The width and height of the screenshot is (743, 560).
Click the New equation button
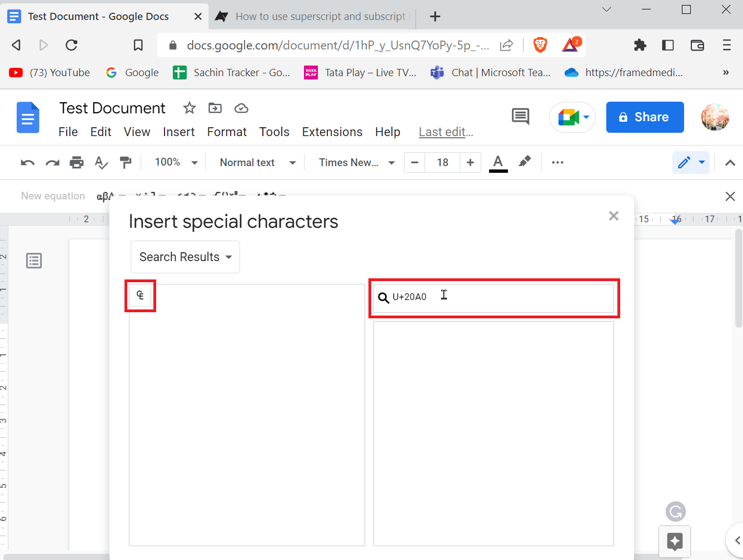tap(53, 196)
